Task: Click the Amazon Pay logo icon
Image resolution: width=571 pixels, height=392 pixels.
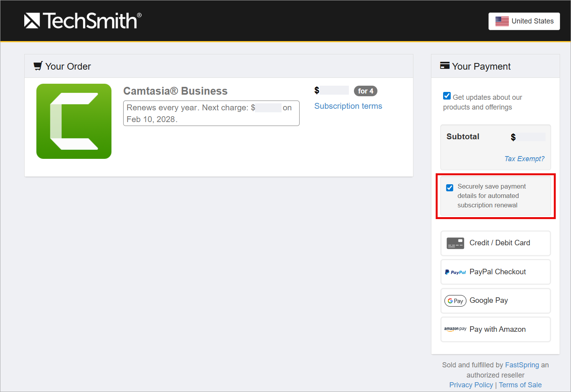Action: (455, 329)
